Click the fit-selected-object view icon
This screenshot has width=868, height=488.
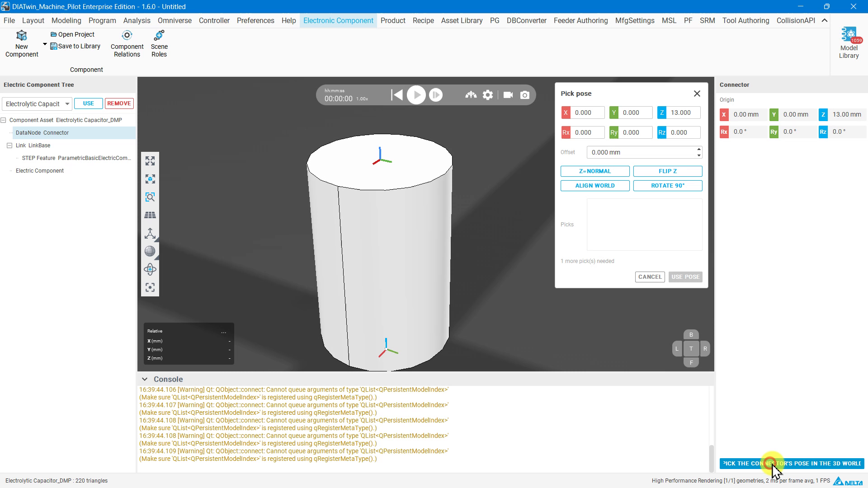tap(150, 179)
